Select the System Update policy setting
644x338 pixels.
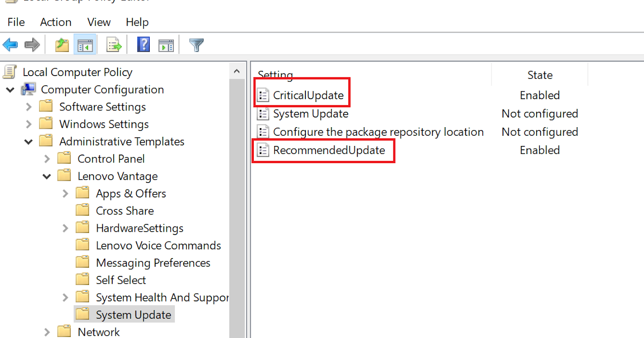pos(311,114)
